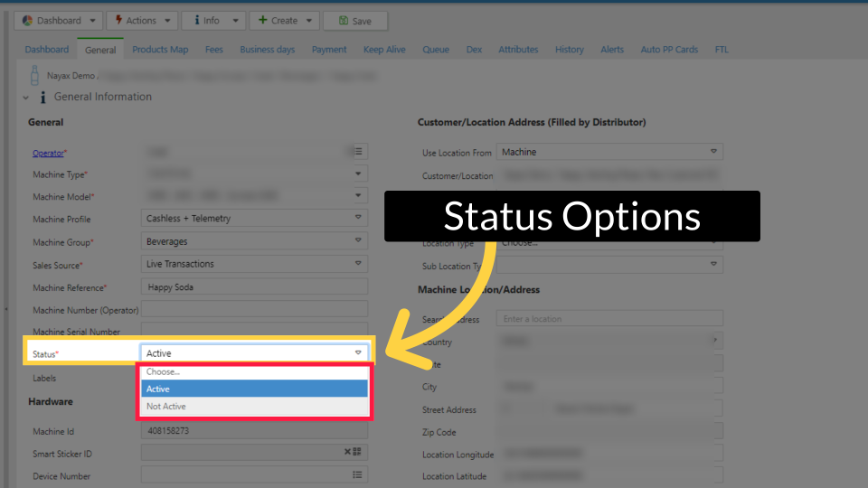Screen dimensions: 868x488
Task: Click the Operator field label link
Action: pyautogui.click(x=48, y=154)
